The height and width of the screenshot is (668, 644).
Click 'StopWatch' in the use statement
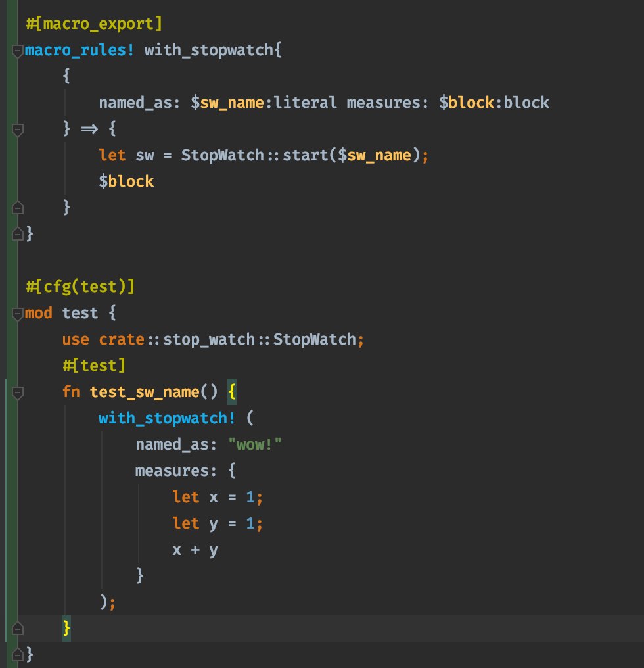point(314,339)
